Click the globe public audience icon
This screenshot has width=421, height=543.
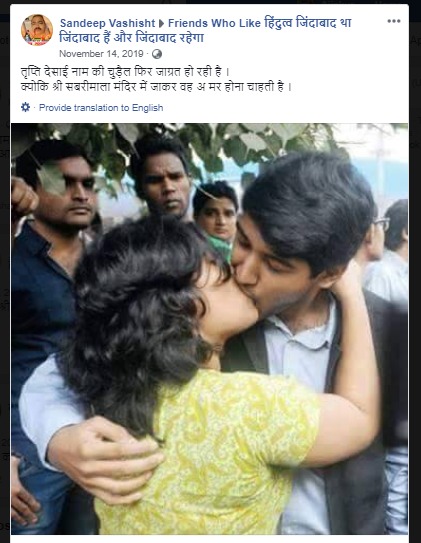(x=157, y=54)
